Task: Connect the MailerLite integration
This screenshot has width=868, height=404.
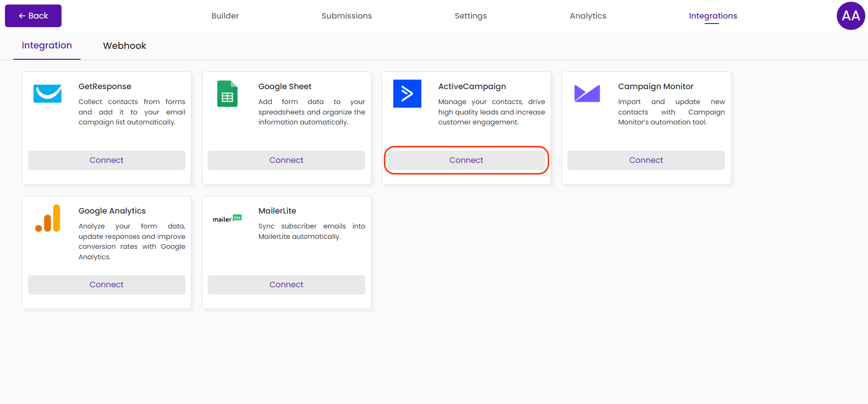Action: (x=286, y=285)
